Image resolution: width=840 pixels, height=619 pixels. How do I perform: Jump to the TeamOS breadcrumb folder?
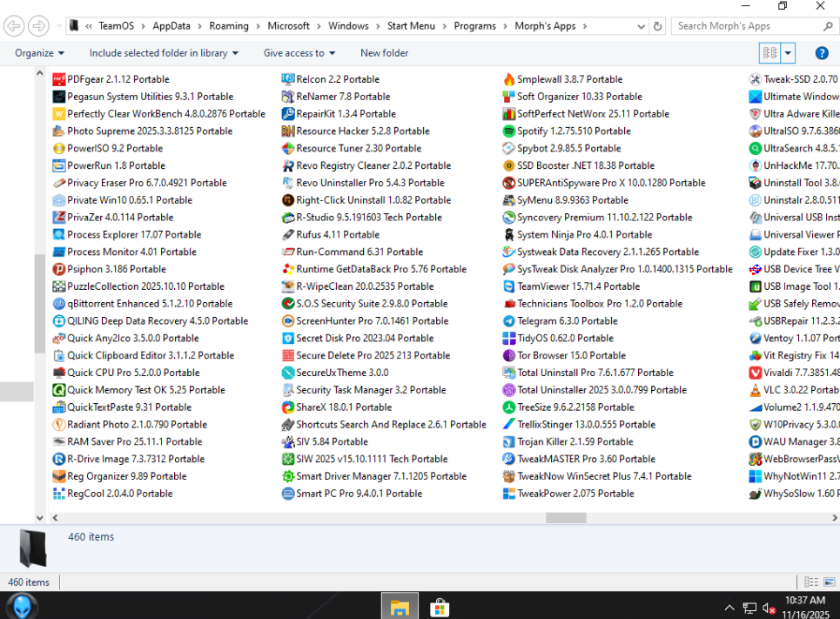(117, 26)
